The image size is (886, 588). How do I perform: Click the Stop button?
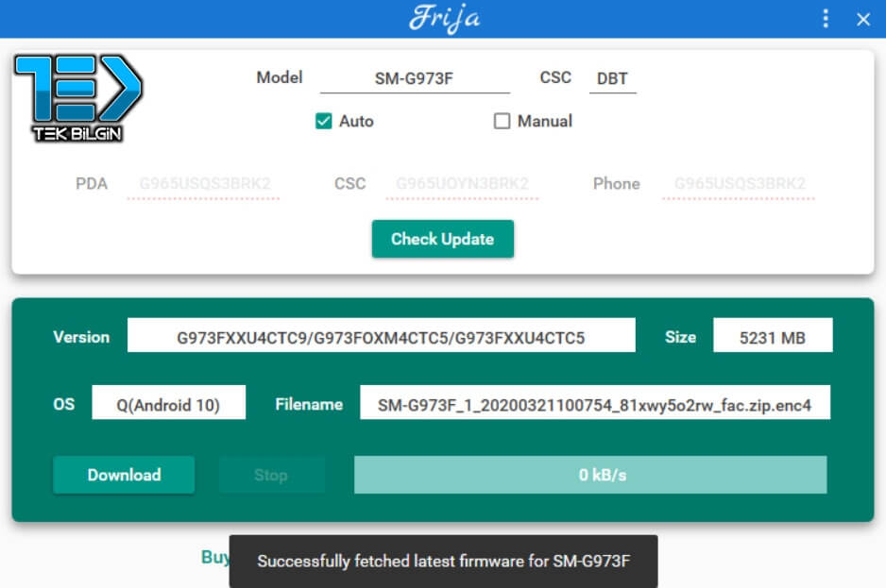(272, 475)
